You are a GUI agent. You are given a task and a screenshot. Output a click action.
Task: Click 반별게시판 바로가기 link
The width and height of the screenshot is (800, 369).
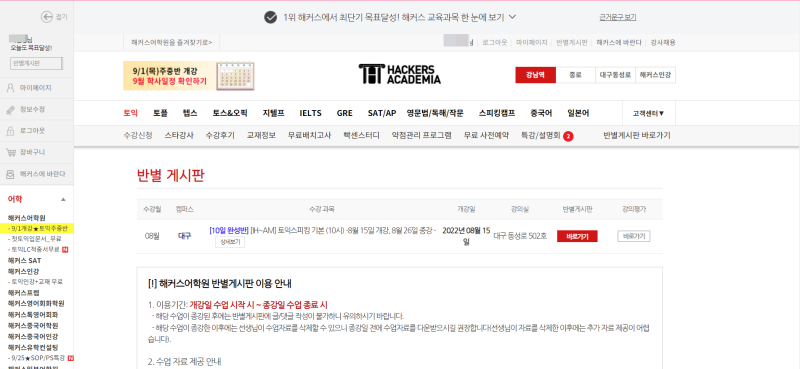click(637, 136)
